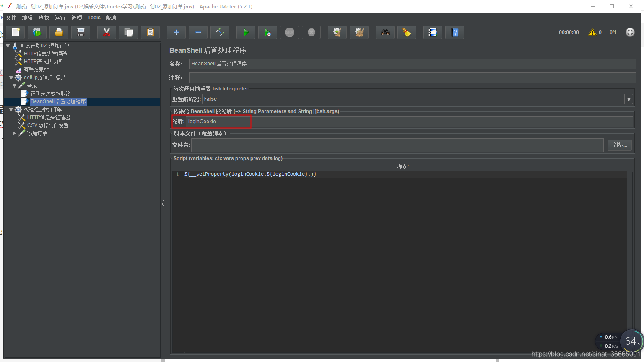Open the 查找 menu

(44, 18)
